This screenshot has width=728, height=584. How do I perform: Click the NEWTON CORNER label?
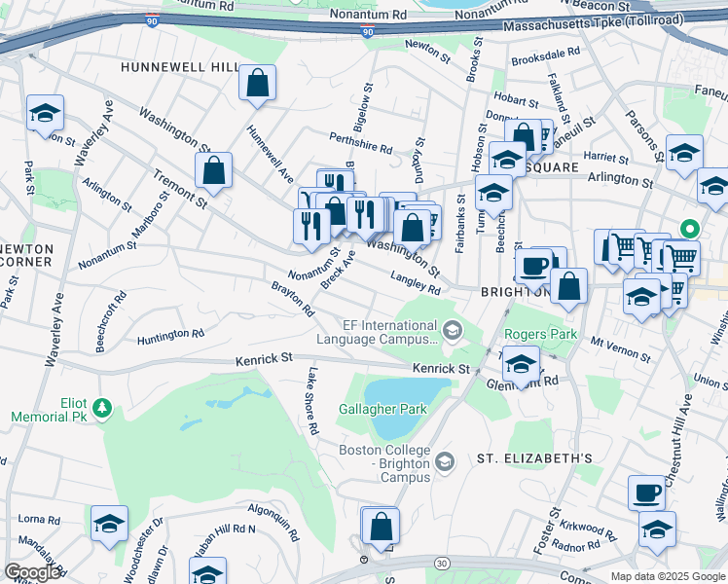[x=26, y=255]
